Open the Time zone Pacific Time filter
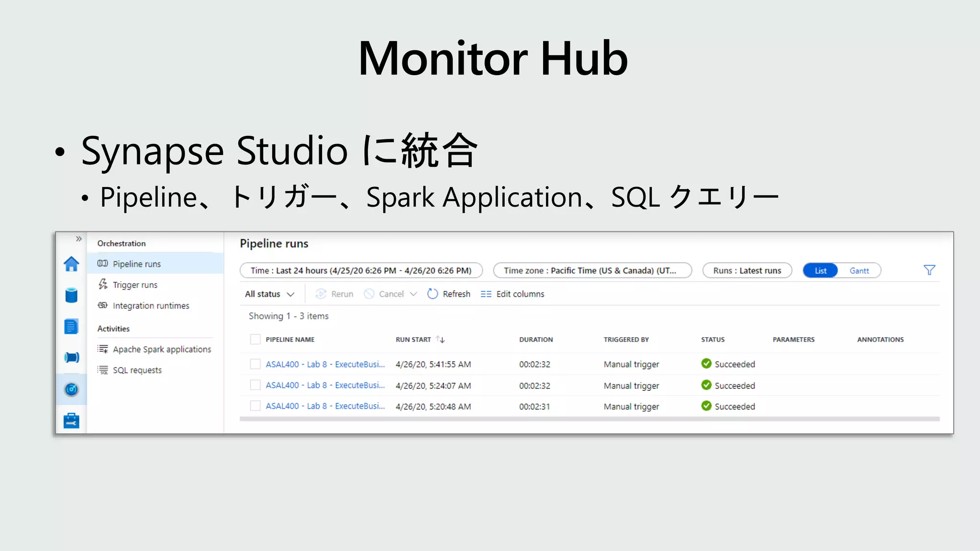Image resolution: width=980 pixels, height=551 pixels. (592, 270)
